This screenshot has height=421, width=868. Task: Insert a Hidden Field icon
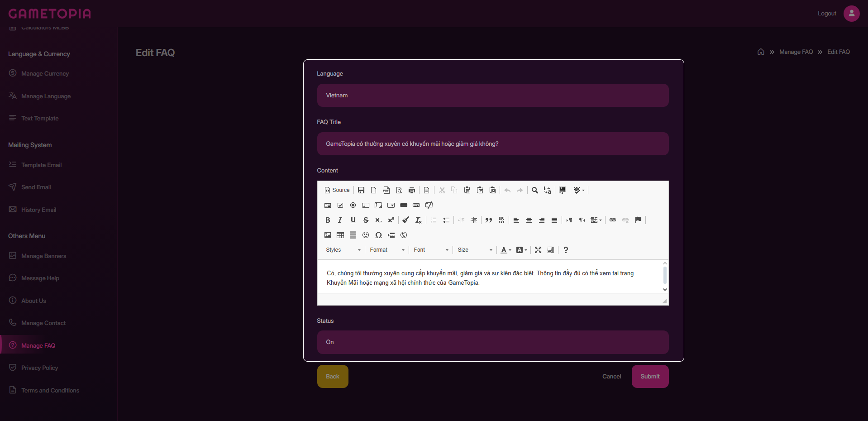[429, 205]
